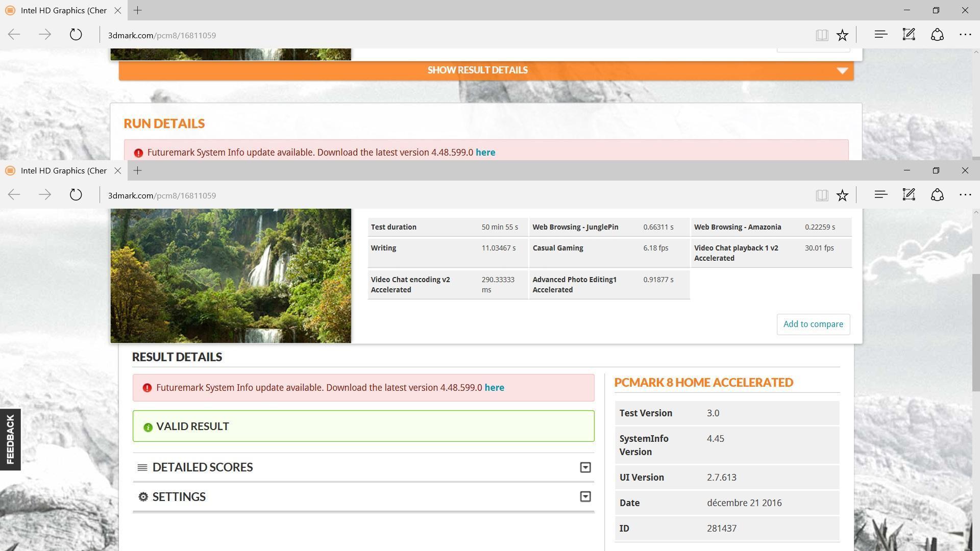Expand the Settings section arrow

[585, 497]
